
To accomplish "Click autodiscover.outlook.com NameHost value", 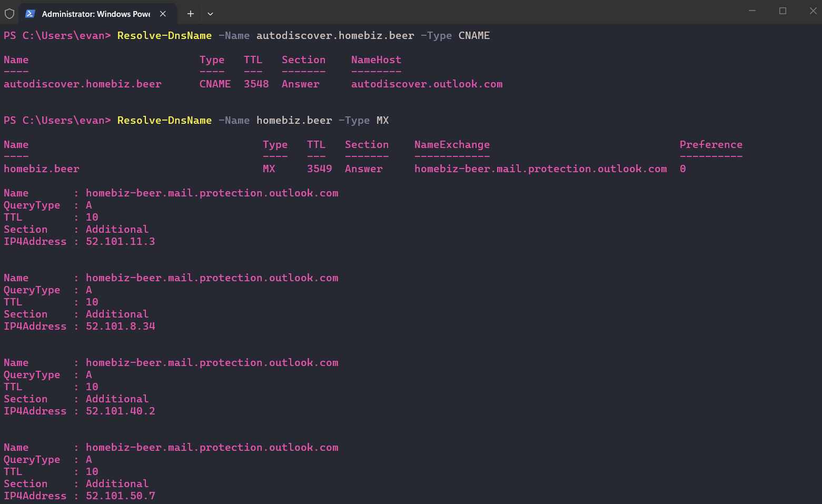I will pyautogui.click(x=427, y=84).
